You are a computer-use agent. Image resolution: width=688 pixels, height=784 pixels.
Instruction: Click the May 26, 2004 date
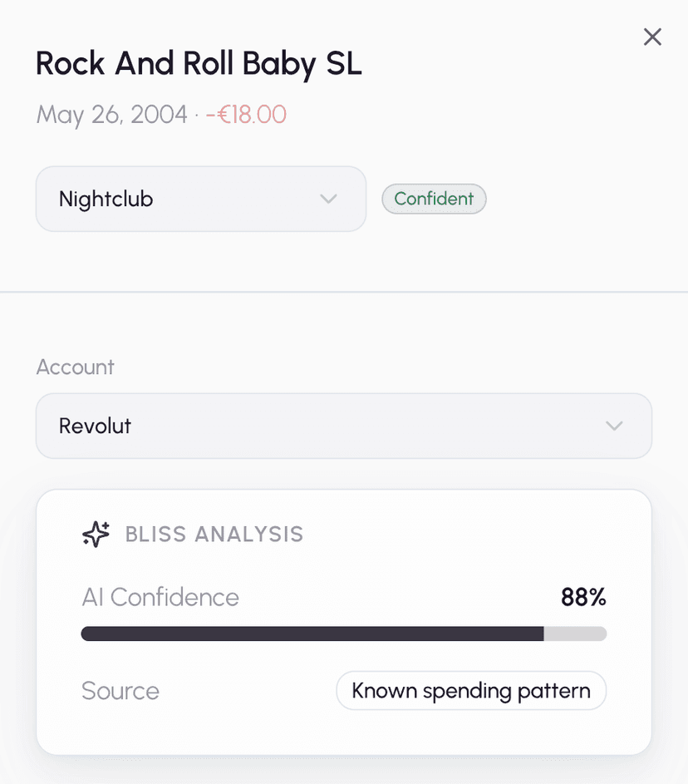(111, 114)
